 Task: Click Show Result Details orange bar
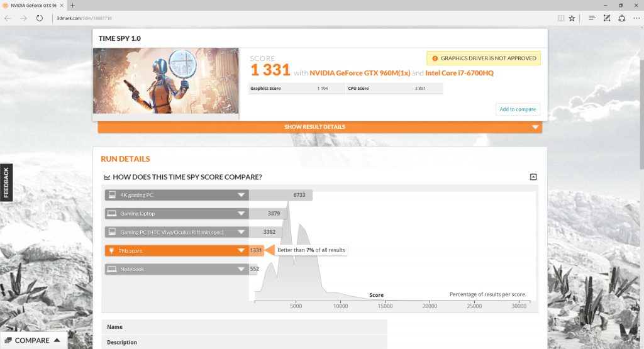click(x=320, y=127)
